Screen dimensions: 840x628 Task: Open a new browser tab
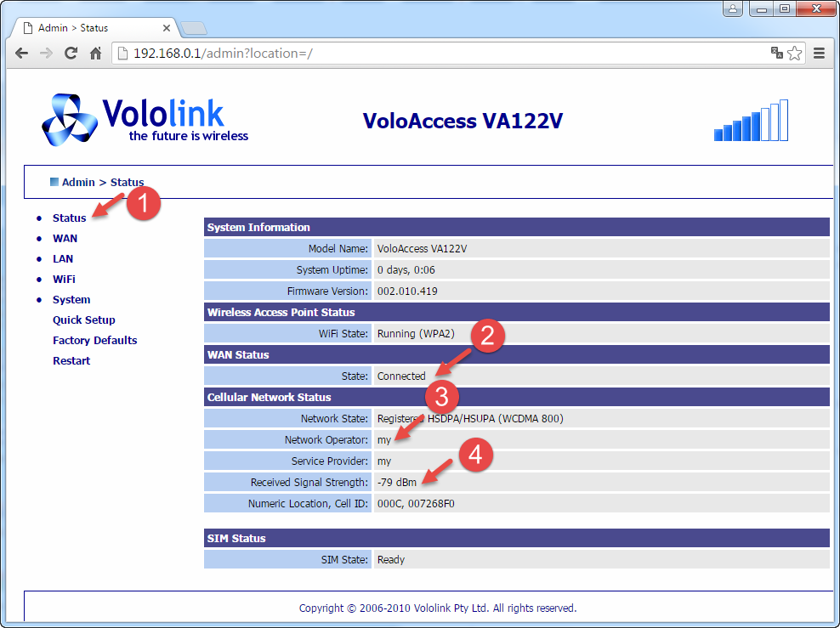click(193, 28)
